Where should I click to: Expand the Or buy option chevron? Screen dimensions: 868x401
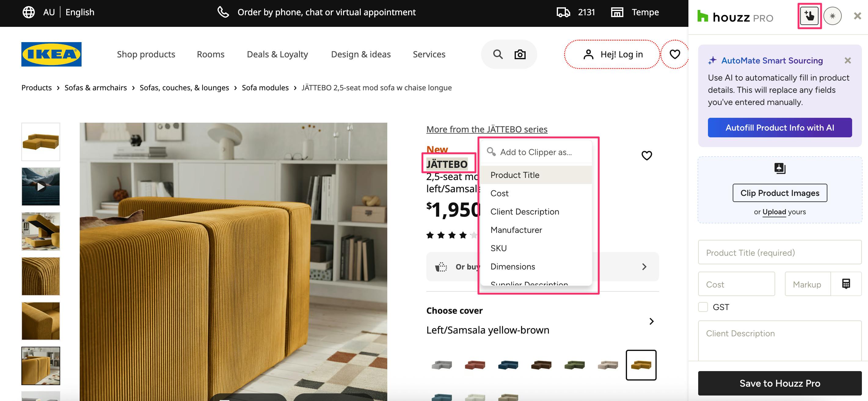click(x=644, y=267)
